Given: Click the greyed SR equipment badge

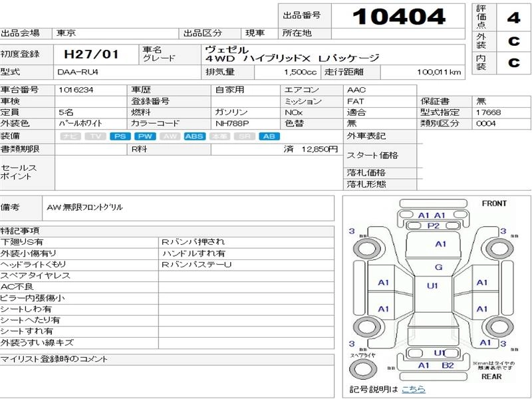Looking at the screenshot, I should click(245, 136).
